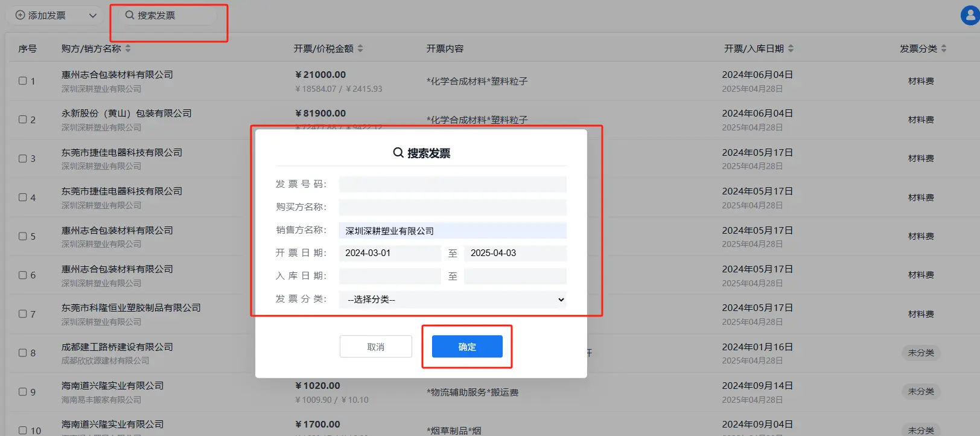Sort by 开票/入库日期 arrows icon
This screenshot has height=436, width=980.
791,48
